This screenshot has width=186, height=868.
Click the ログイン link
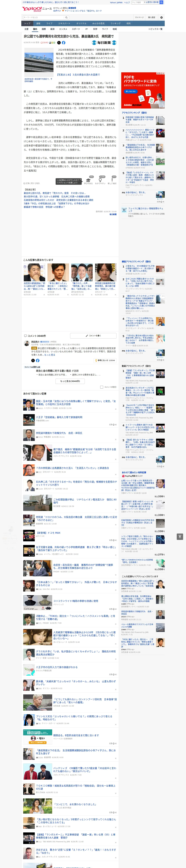57,11
